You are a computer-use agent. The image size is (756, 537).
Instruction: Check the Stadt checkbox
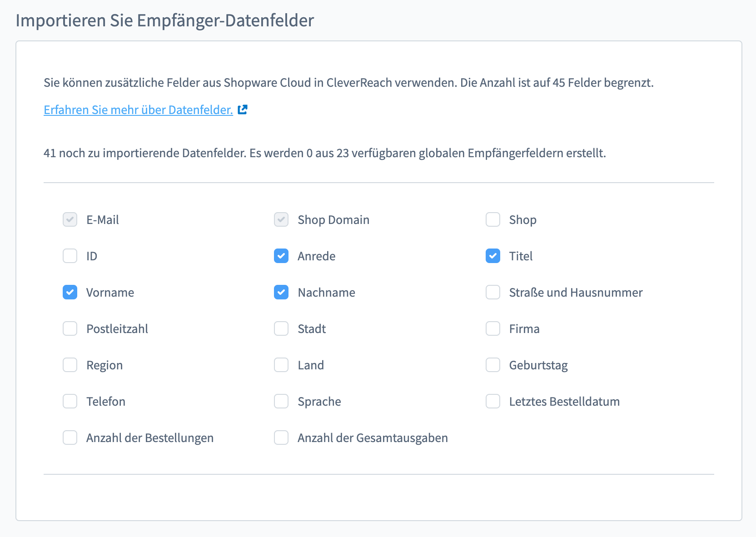(281, 328)
